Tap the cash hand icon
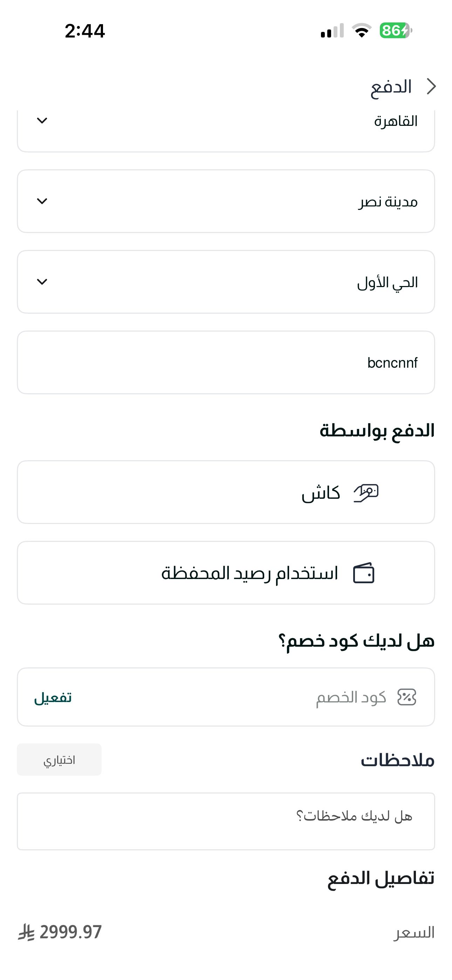Image resolution: width=452 pixels, height=980 pixels. 366,493
